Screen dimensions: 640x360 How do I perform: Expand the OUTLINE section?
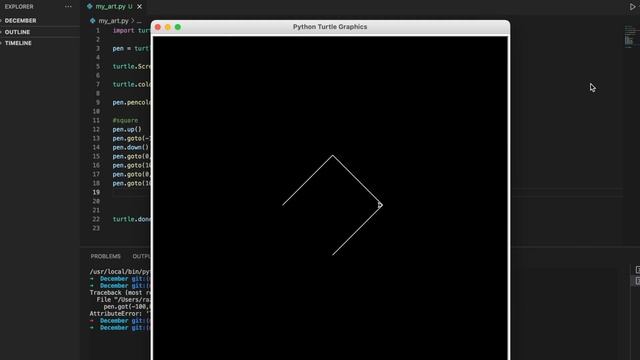pos(18,32)
